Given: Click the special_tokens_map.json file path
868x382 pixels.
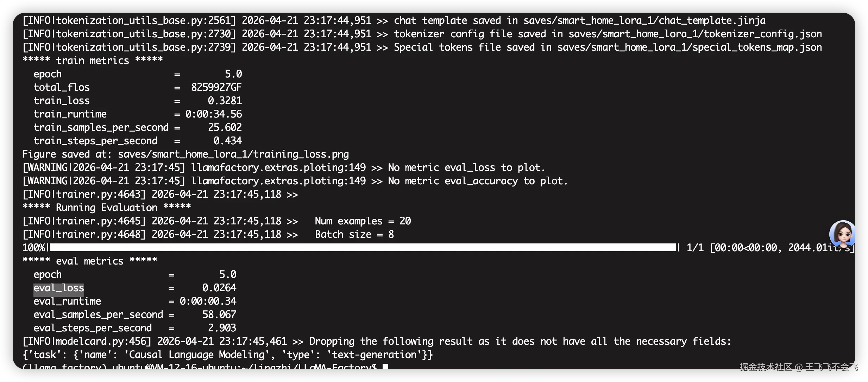Looking at the screenshot, I should [689, 47].
